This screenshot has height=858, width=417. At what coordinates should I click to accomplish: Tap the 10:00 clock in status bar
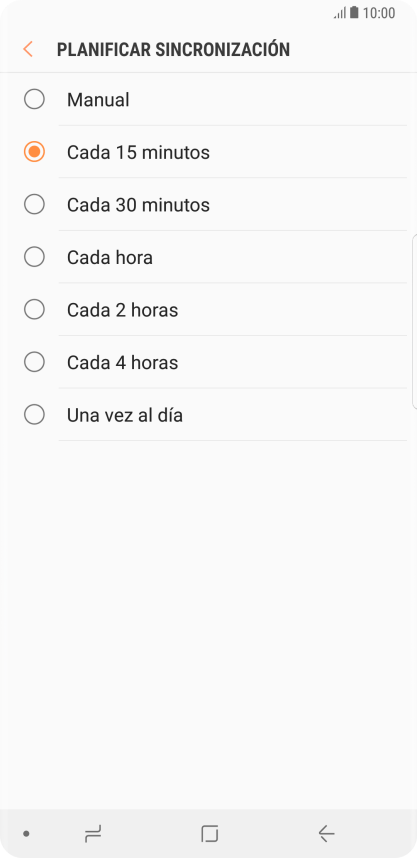tap(379, 13)
